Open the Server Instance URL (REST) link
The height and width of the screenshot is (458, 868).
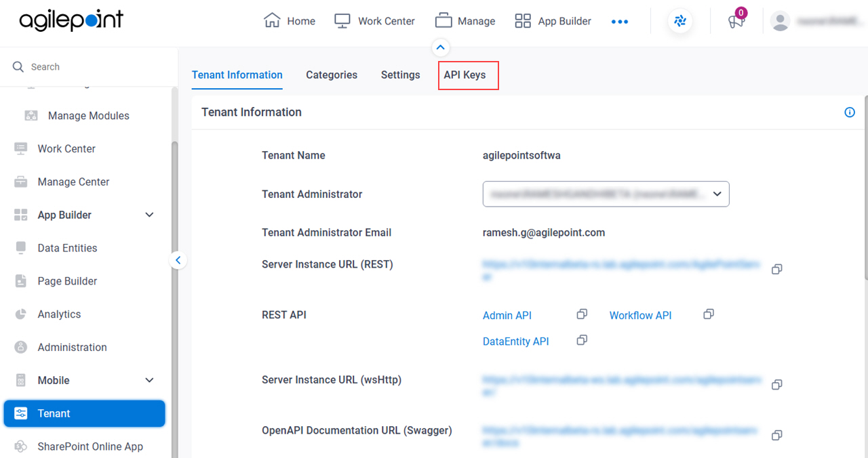click(621, 270)
